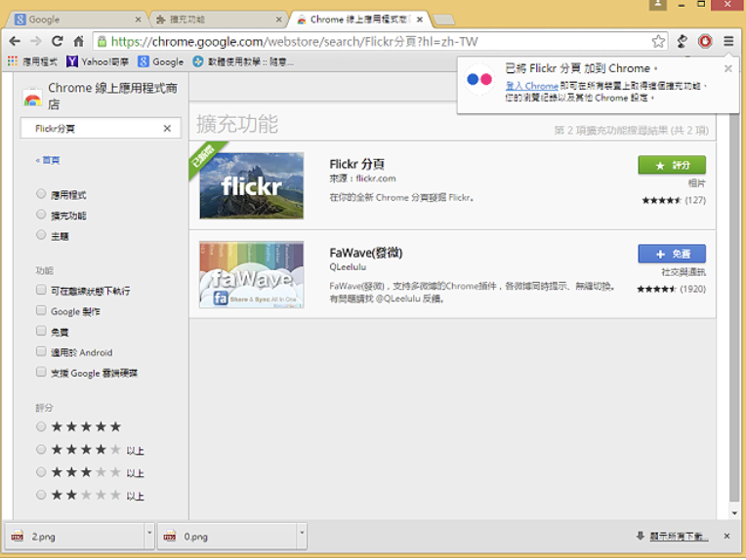The width and height of the screenshot is (746, 560).
Task: Click the scrollbar down arrow
Action: click(x=734, y=513)
